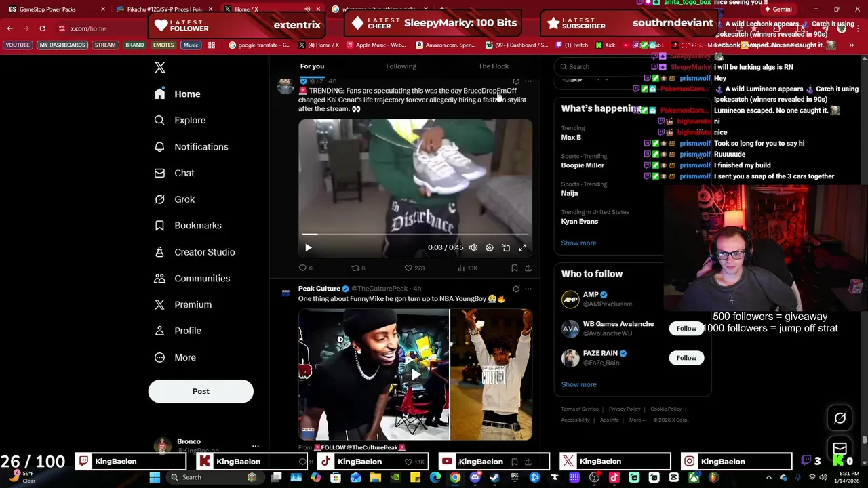868x488 pixels.
Task: Expand More links in footer
Action: pos(637,420)
